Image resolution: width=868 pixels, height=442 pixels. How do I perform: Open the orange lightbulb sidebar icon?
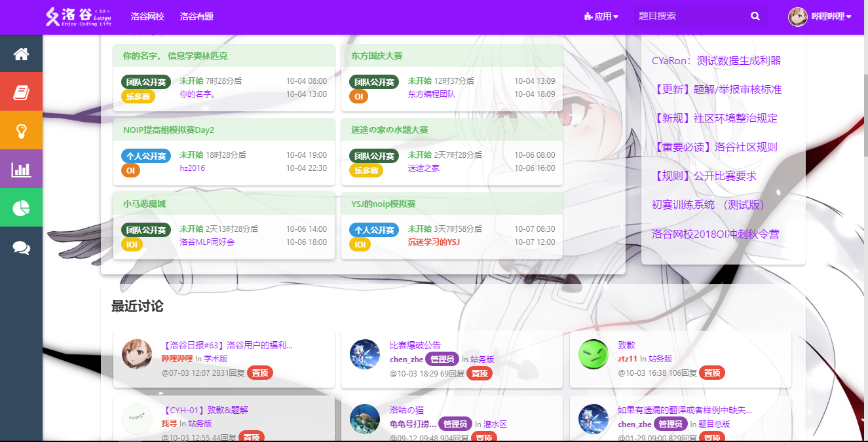(21, 130)
